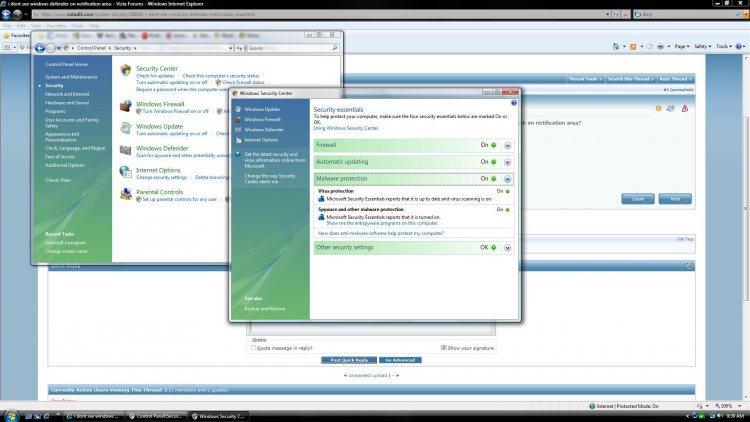This screenshot has width=750, height=422.
Task: Switch to Windows Security Center taskbar button
Action: tap(218, 416)
